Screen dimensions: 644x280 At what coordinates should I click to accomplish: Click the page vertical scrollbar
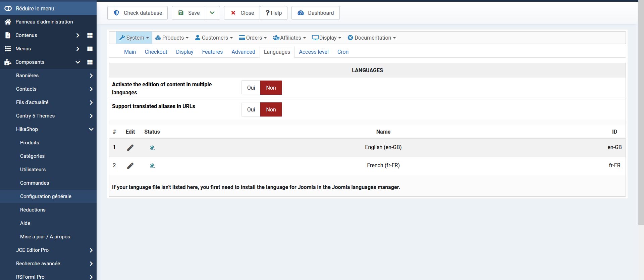coord(641,113)
